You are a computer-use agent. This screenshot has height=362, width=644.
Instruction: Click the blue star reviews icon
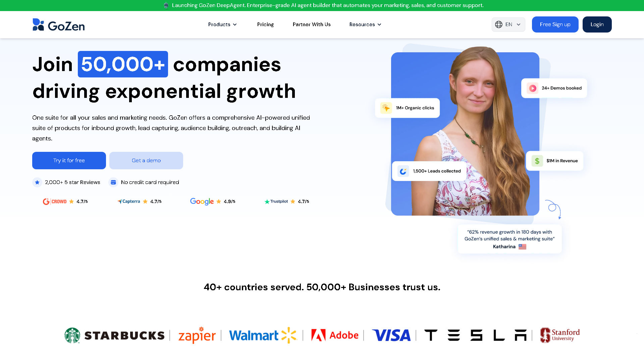pos(37,182)
